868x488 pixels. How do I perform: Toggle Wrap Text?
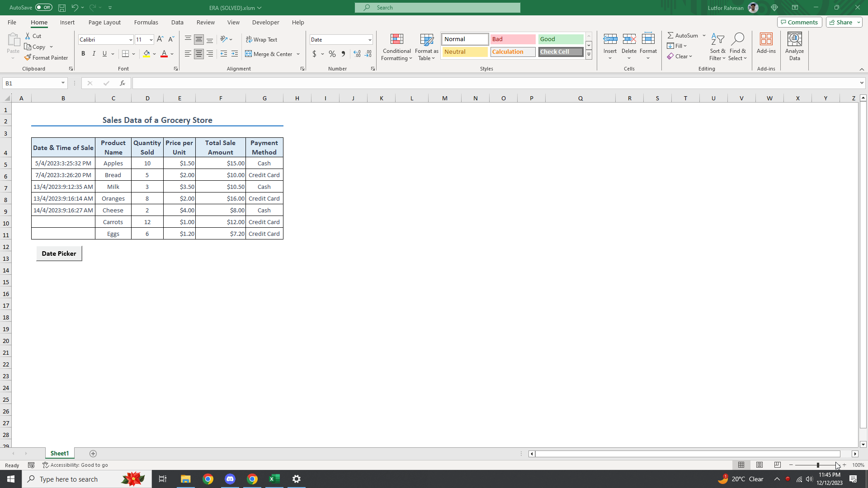(261, 40)
